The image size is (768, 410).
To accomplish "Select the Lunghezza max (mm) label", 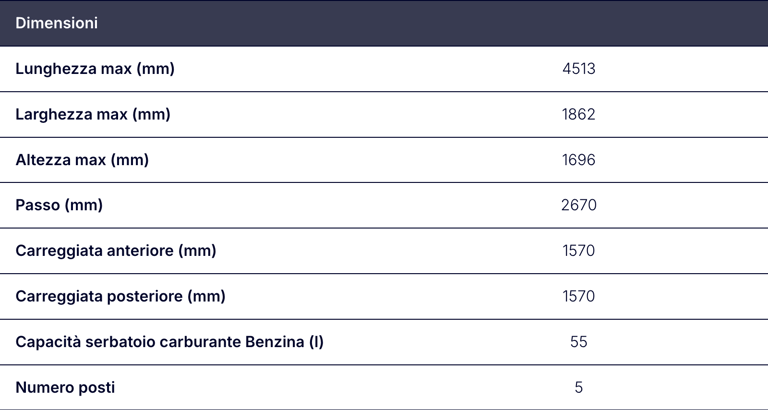I will 95,69.
